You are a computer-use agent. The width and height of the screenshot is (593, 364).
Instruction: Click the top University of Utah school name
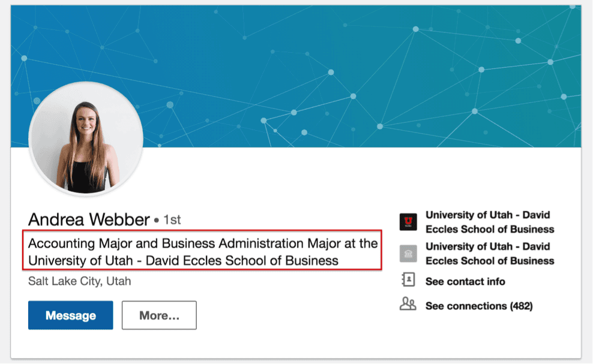pos(490,222)
